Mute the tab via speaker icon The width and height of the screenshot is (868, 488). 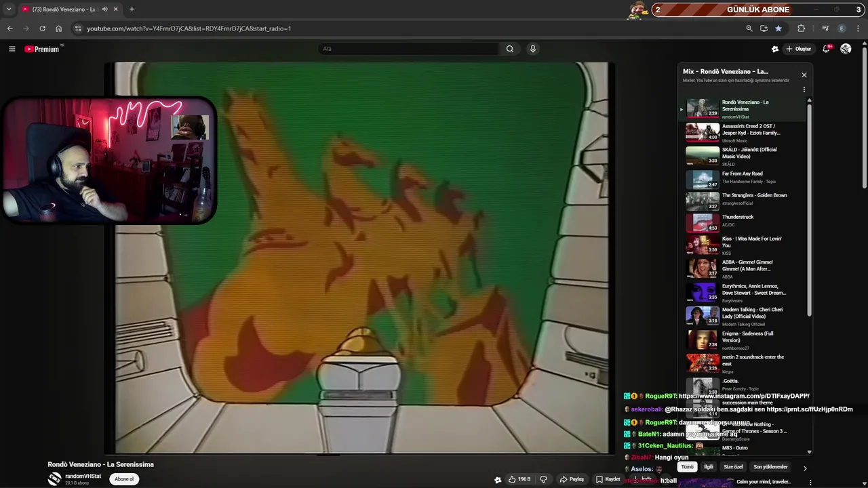coord(104,9)
